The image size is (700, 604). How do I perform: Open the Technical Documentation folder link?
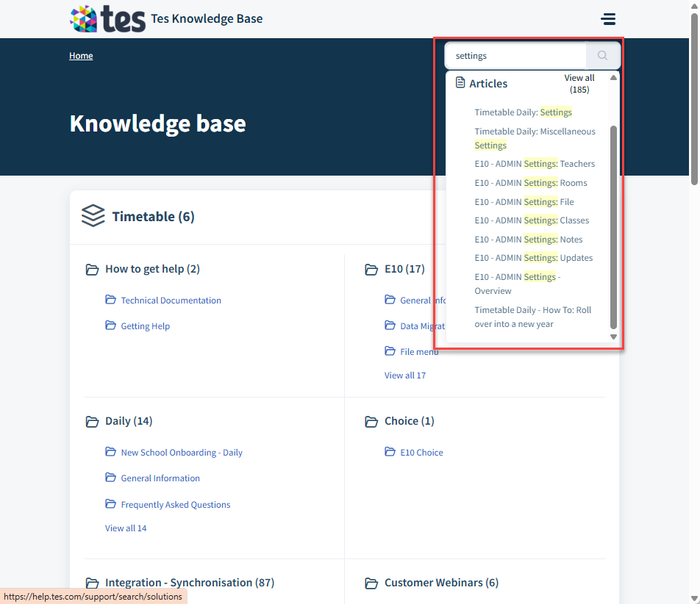pyautogui.click(x=171, y=301)
